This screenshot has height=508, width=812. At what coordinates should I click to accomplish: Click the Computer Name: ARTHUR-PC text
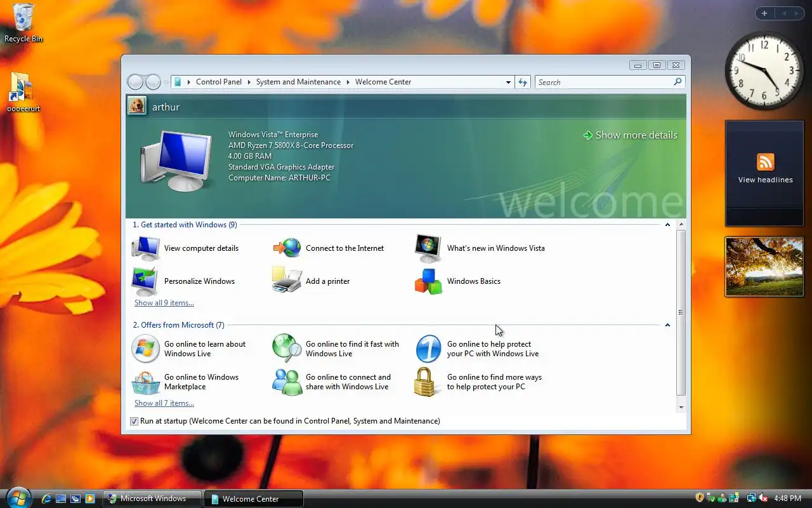click(279, 178)
